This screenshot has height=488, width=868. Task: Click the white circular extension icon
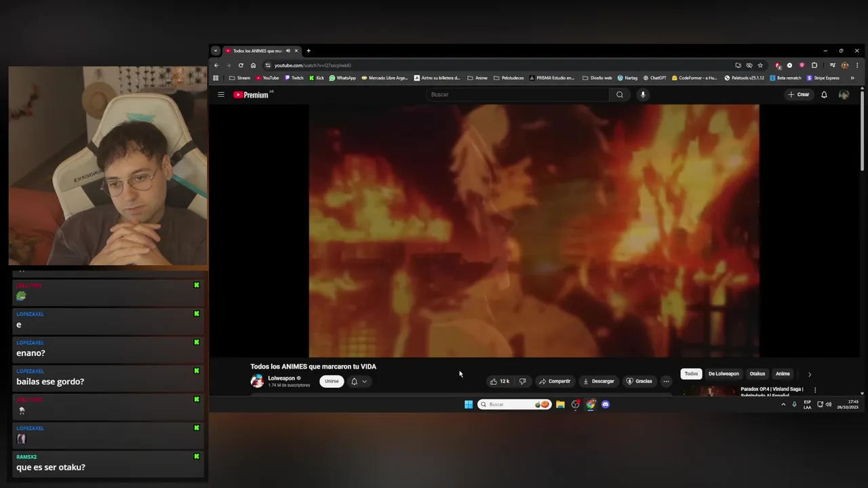pyautogui.click(x=789, y=65)
